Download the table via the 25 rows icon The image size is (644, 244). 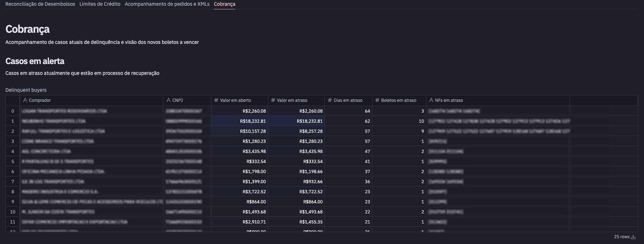[633, 237]
